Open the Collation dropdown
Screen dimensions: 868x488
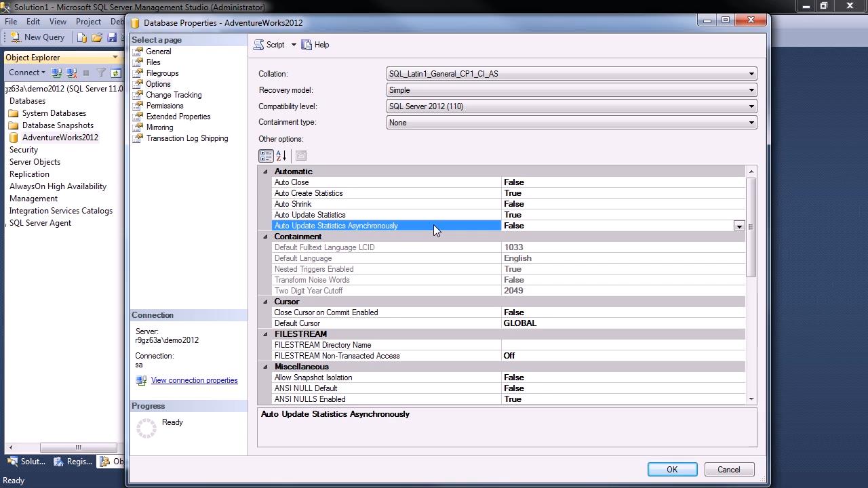click(x=751, y=74)
